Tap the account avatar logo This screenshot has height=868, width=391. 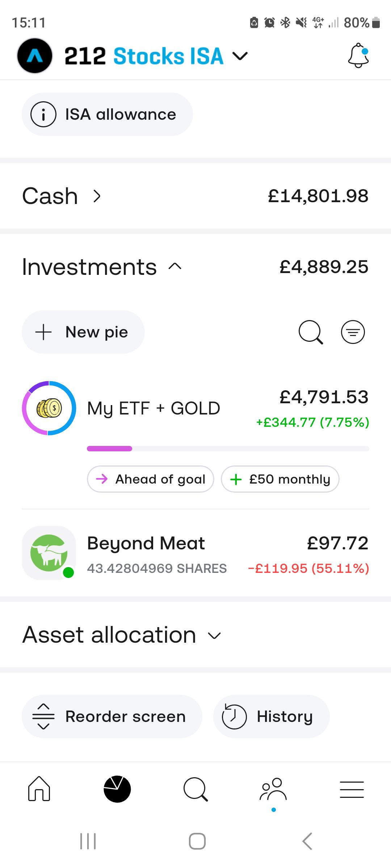tap(35, 56)
